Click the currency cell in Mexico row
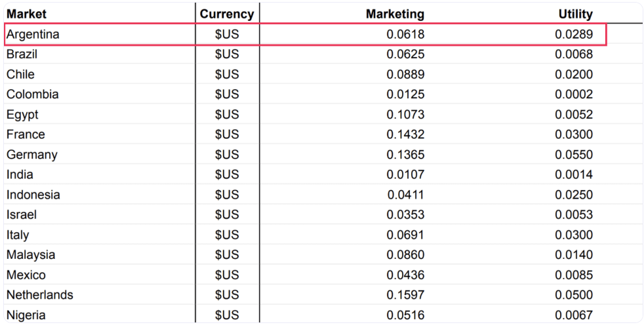 point(227,275)
